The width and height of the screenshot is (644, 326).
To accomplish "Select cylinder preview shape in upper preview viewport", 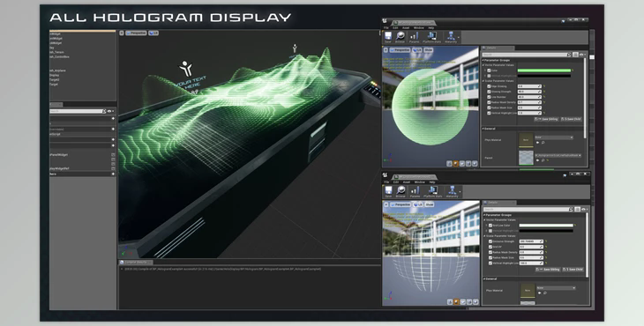I will tap(449, 163).
